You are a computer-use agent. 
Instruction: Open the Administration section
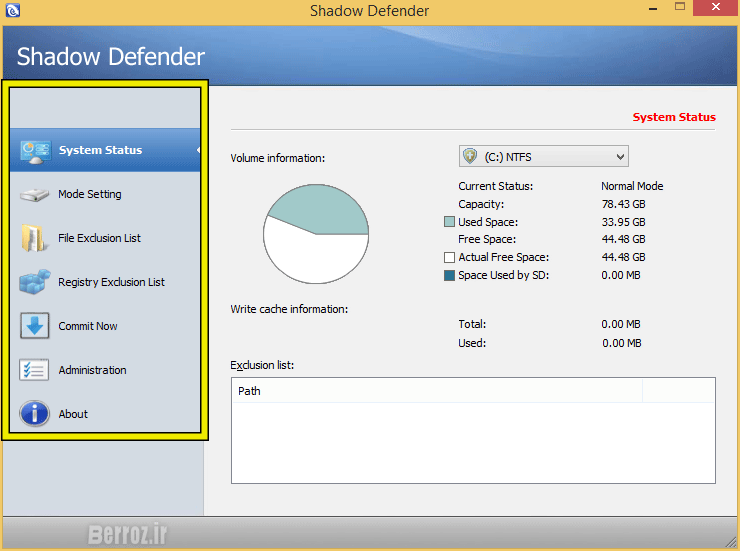click(x=92, y=370)
